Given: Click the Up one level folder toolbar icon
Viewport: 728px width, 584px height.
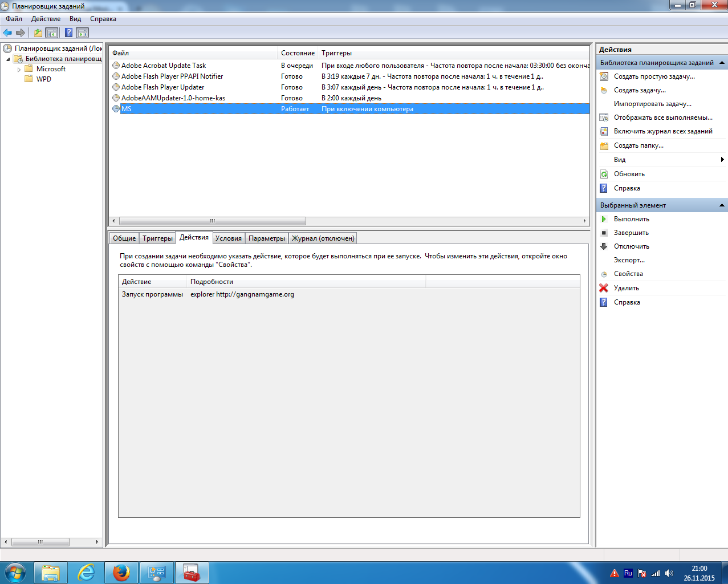Looking at the screenshot, I should point(38,33).
